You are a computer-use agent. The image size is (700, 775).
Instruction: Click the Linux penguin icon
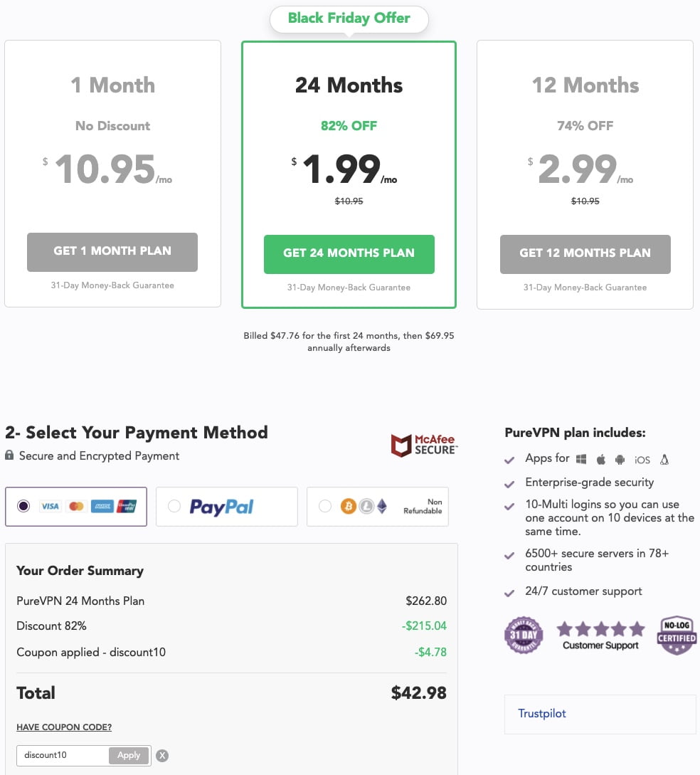664,459
